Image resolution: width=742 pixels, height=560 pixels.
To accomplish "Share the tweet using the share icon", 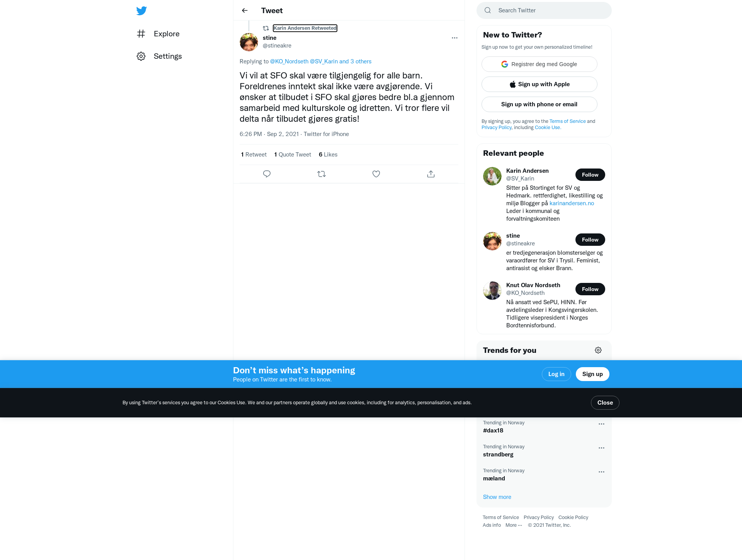I will tap(431, 174).
